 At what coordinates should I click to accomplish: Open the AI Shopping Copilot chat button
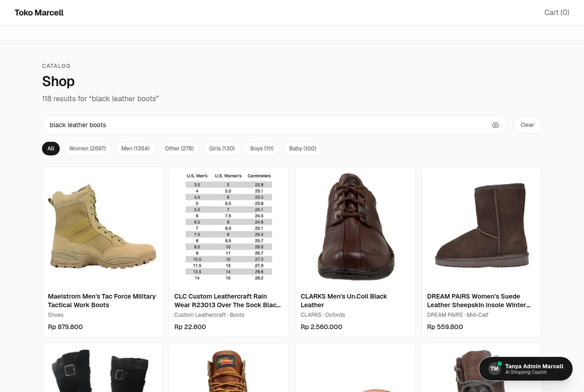[526, 369]
